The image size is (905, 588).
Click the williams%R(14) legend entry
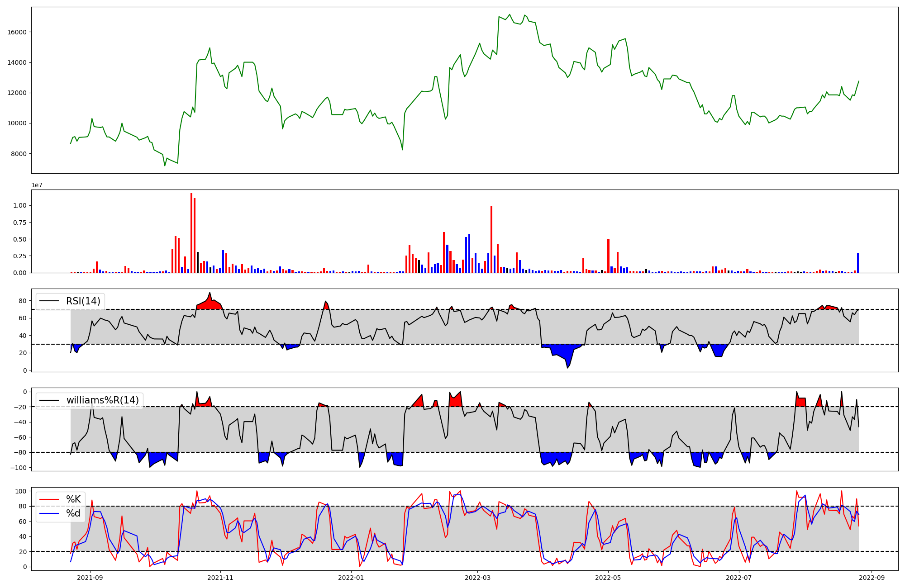[102, 400]
